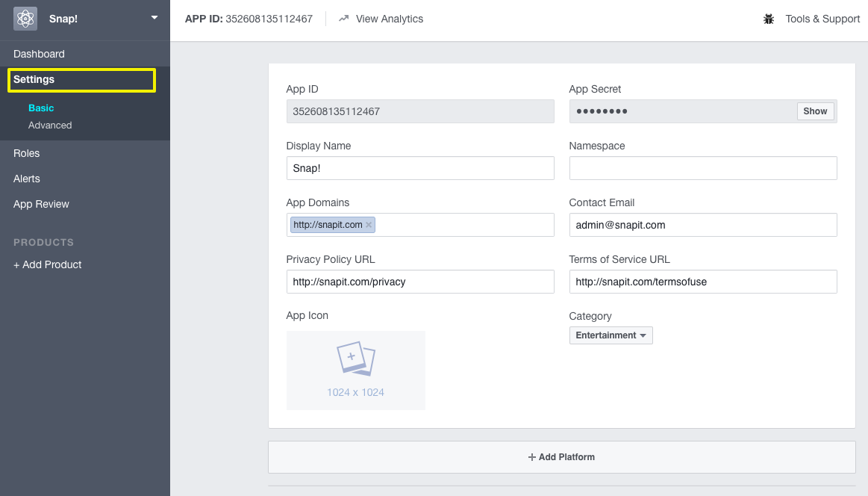Open Tools & Support menu
Viewport: 868px width, 496px height.
(x=822, y=19)
